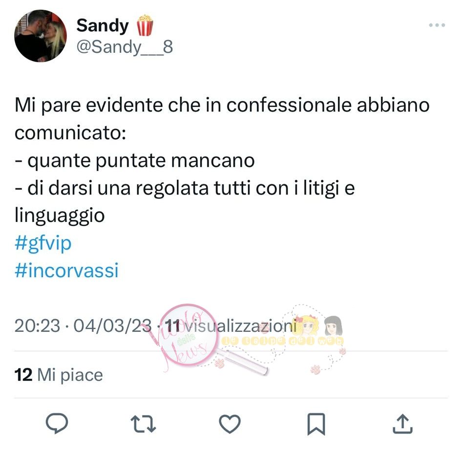The image size is (462, 476).
Task: Reply to the tweet with speech bubble icon
Action: (57, 423)
